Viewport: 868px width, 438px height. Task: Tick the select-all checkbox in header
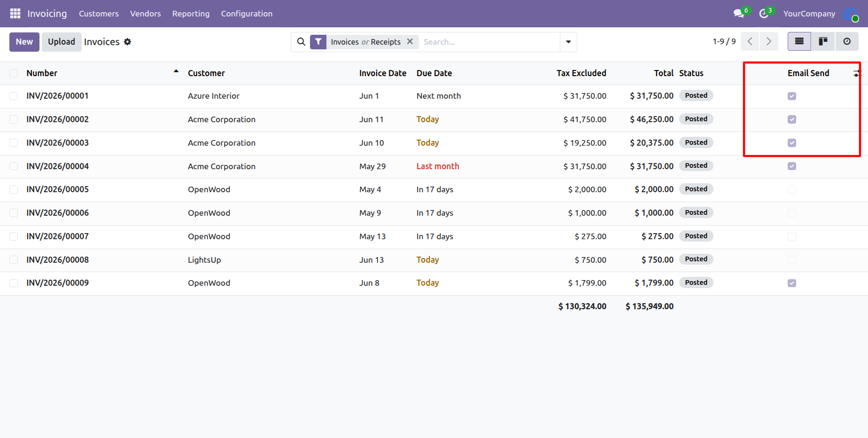[x=14, y=73]
